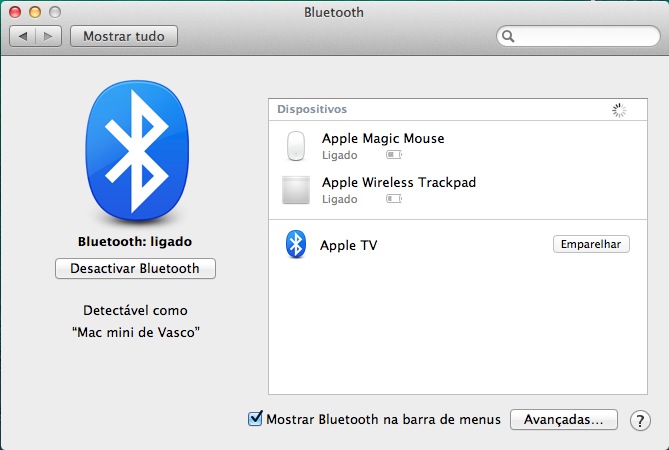
Task: Close the Bluetooth window with red button
Action: 15,12
